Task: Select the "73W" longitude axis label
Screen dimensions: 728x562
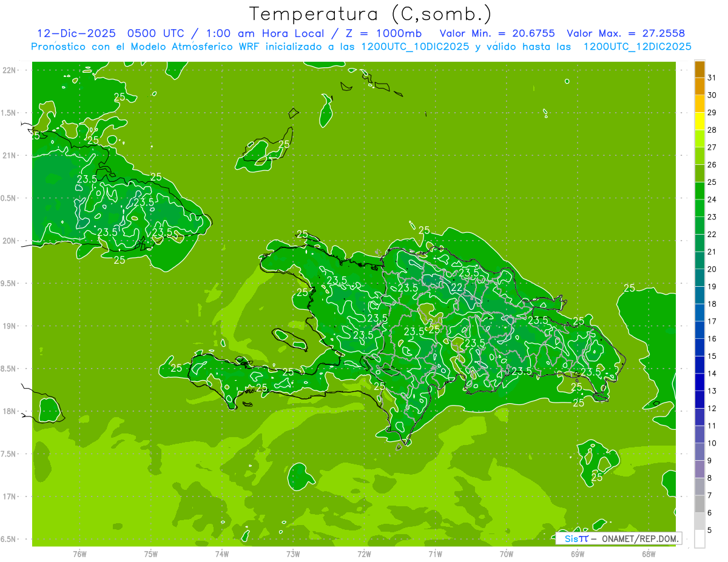Action: coord(293,554)
